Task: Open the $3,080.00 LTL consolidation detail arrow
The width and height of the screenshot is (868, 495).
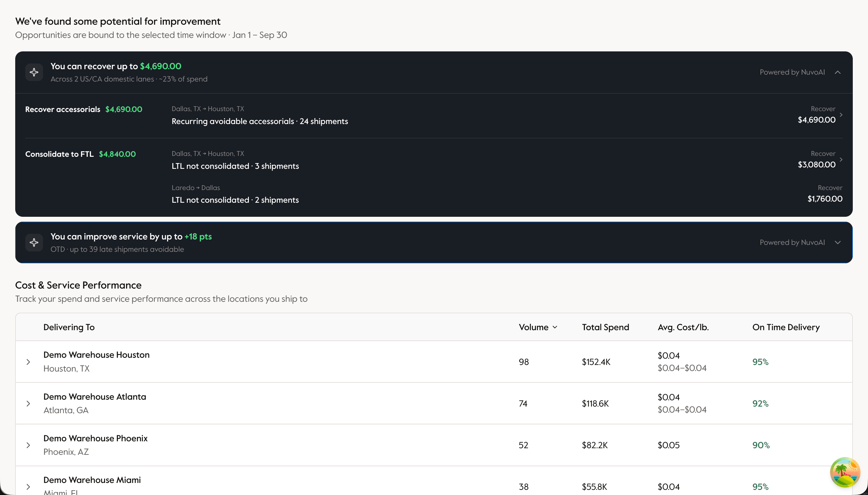Action: 841,159
